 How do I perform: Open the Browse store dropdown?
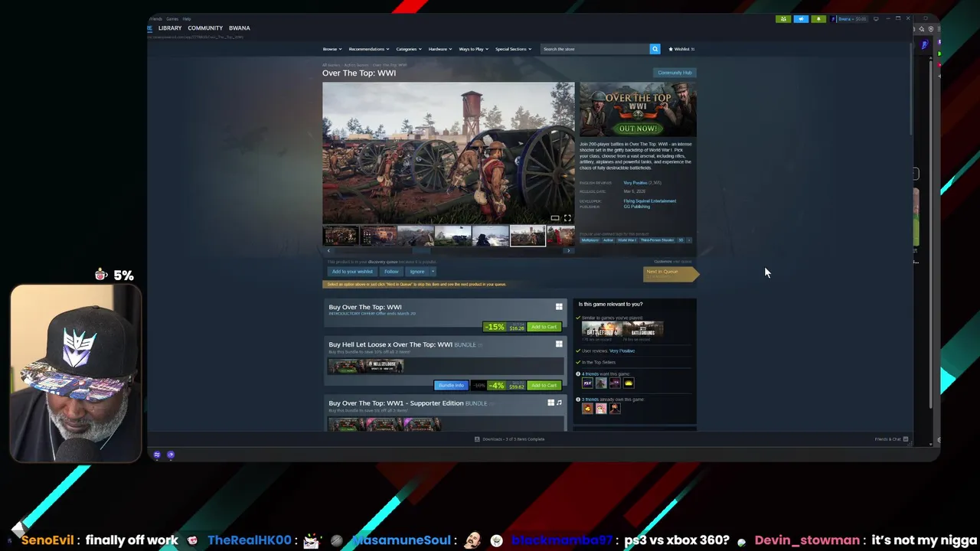[x=332, y=49]
